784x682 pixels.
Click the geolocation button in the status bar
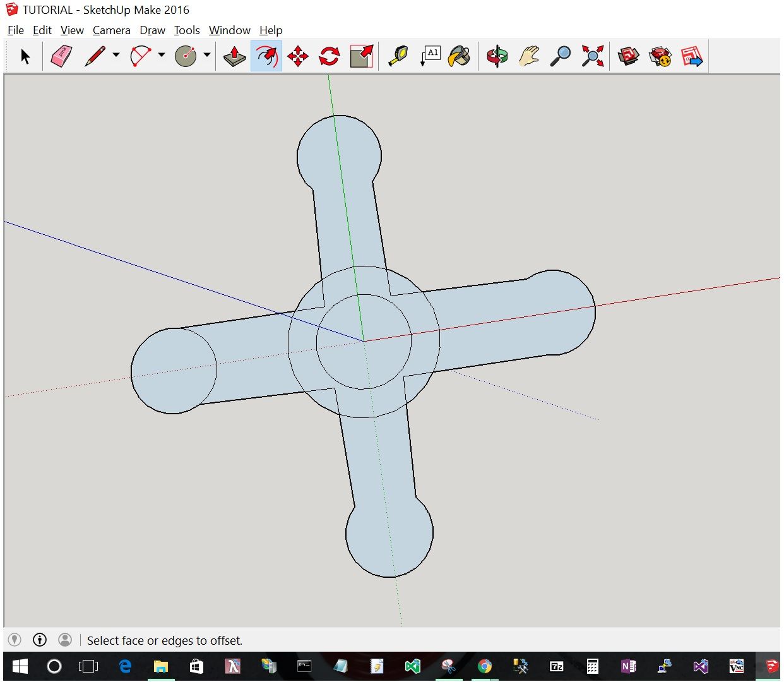point(14,640)
